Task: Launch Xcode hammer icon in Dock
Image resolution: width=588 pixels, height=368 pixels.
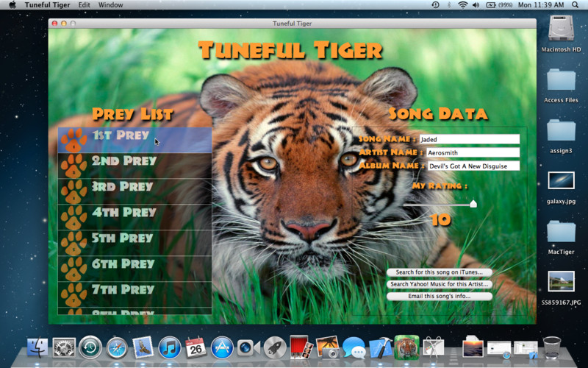Action: pyautogui.click(x=380, y=347)
